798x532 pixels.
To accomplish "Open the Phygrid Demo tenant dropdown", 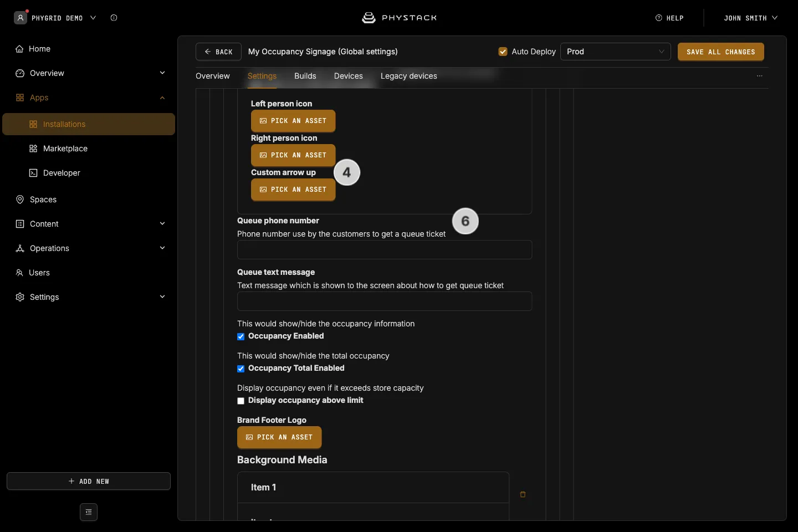I will tap(55, 18).
